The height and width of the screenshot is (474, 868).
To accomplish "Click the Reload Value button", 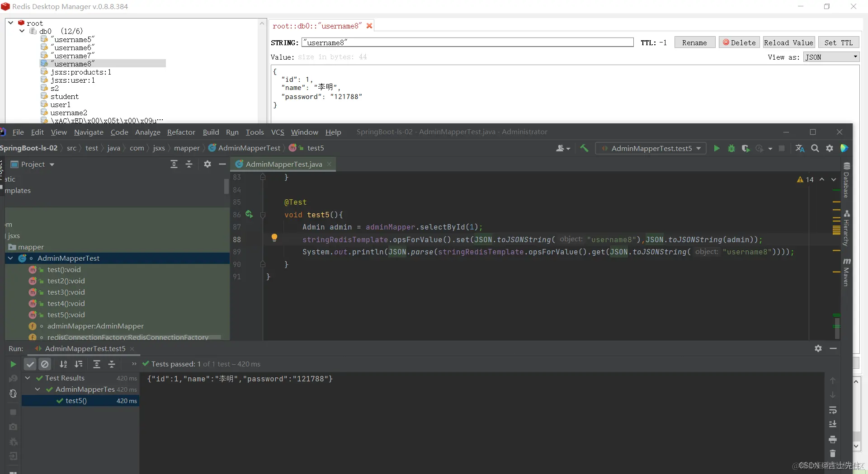I will [788, 42].
